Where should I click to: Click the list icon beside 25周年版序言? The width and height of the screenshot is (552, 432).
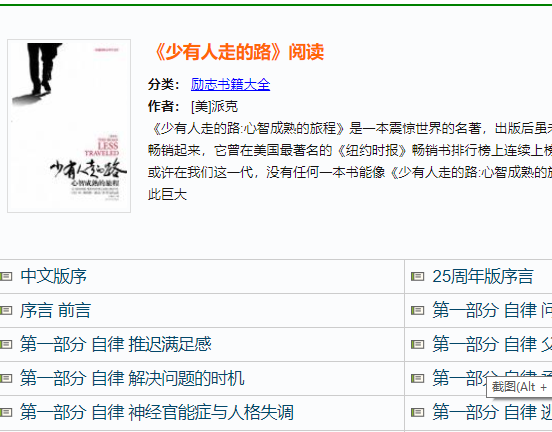tap(418, 276)
